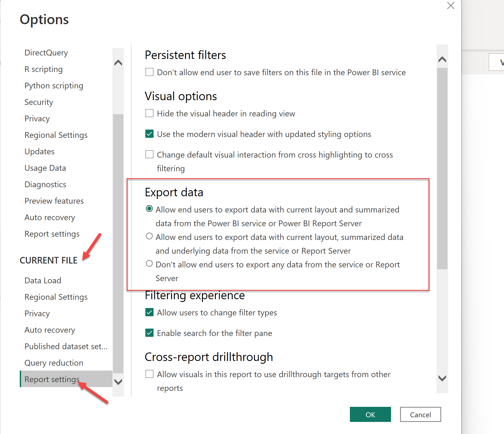Click the sidebar scroll up arrow
Screen dimensions: 504x434
point(118,63)
